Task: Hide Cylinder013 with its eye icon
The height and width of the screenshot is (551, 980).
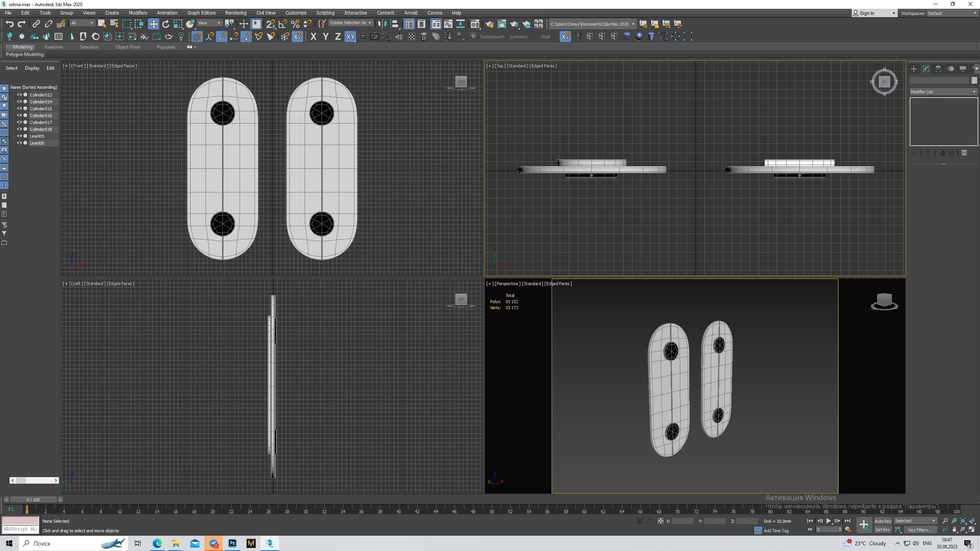Action: tap(19, 95)
